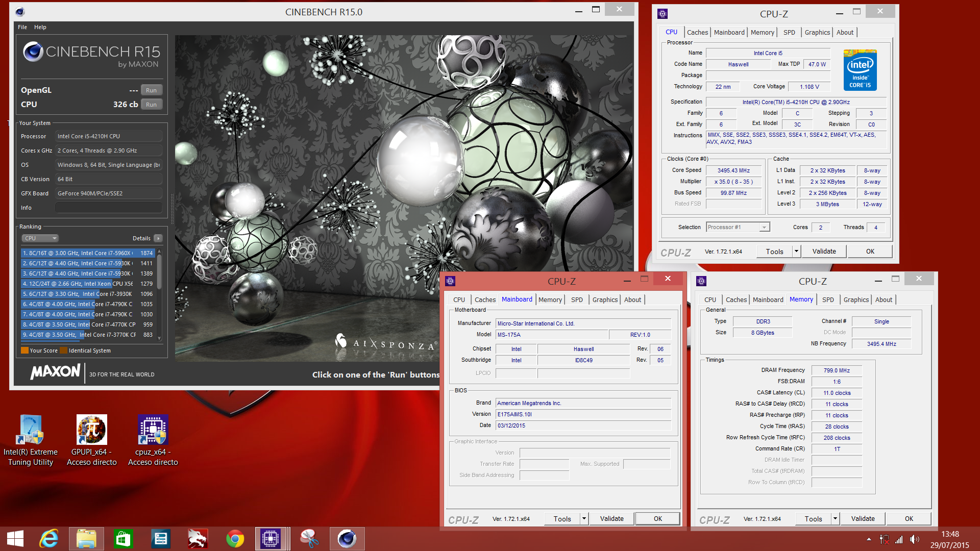980x551 pixels.
Task: Run the OpenGL benchmark
Action: click(x=151, y=90)
